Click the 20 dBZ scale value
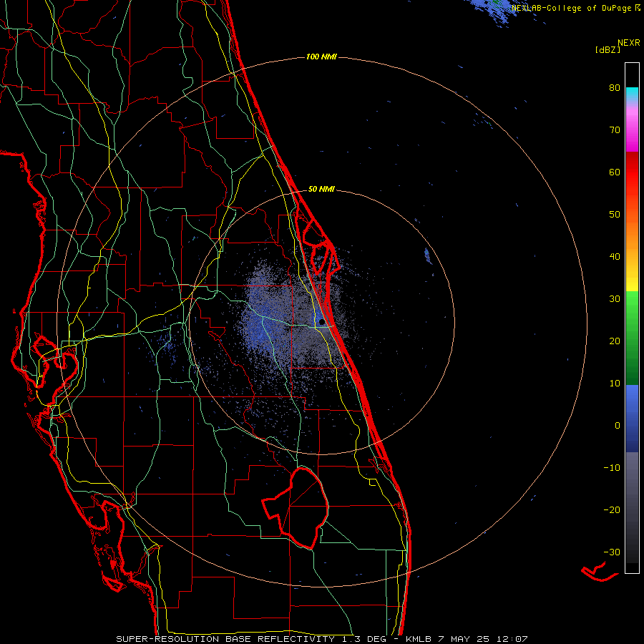 615,341
